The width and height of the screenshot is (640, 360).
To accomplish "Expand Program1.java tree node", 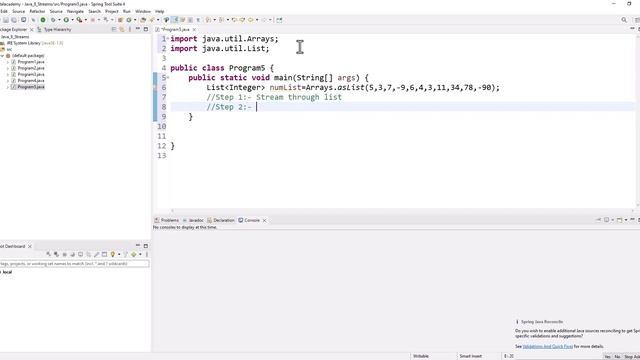I will 8,62.
